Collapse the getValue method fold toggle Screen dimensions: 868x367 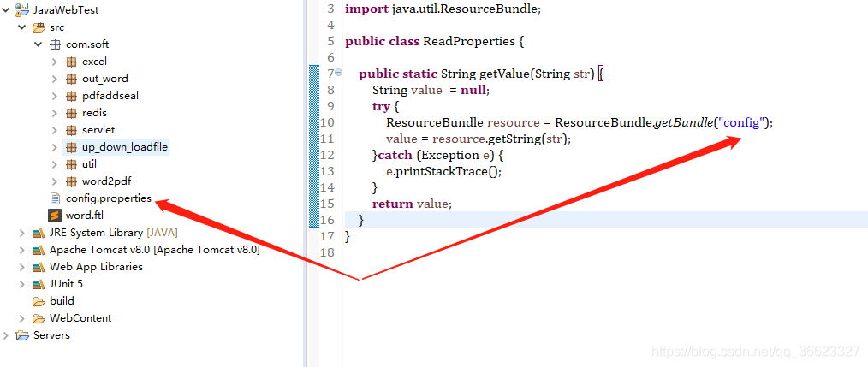point(338,73)
